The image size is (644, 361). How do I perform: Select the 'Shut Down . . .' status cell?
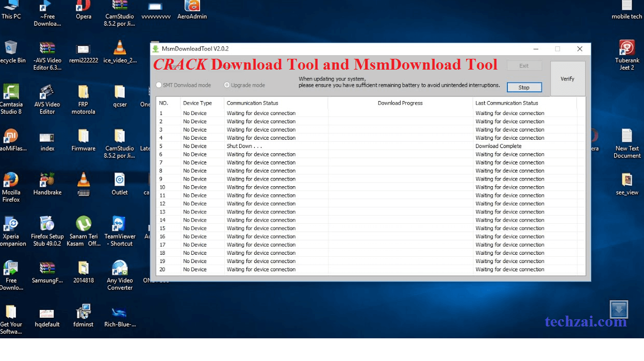[x=276, y=146]
